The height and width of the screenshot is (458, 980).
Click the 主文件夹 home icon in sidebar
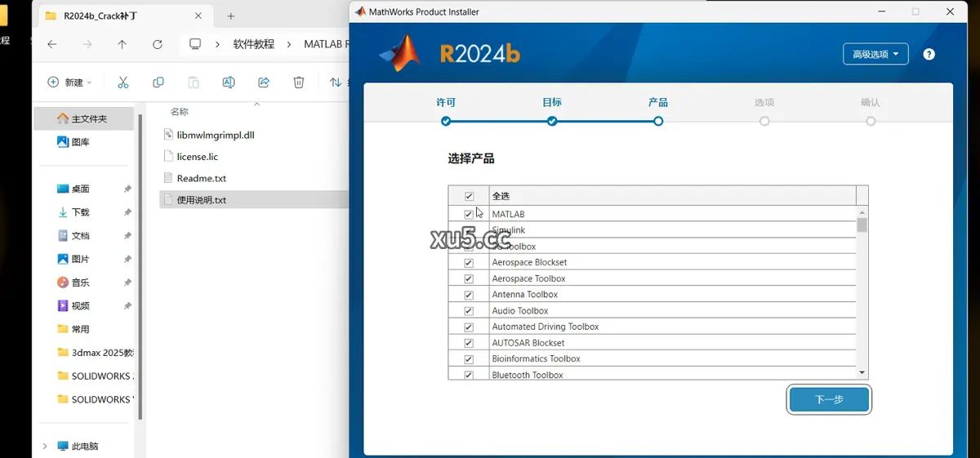pos(63,118)
